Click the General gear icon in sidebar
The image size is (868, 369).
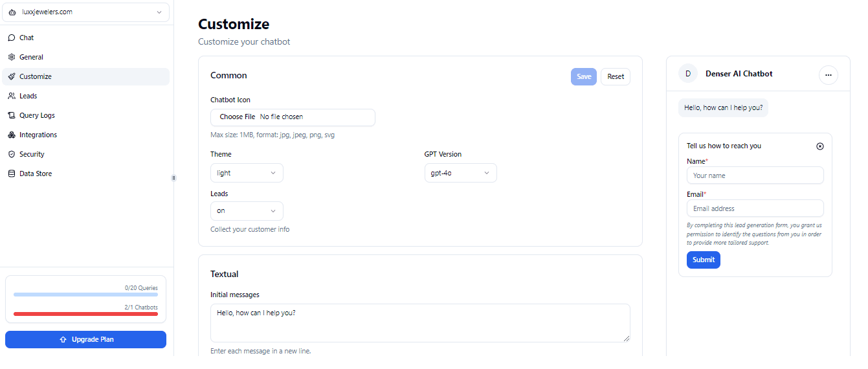coord(12,57)
